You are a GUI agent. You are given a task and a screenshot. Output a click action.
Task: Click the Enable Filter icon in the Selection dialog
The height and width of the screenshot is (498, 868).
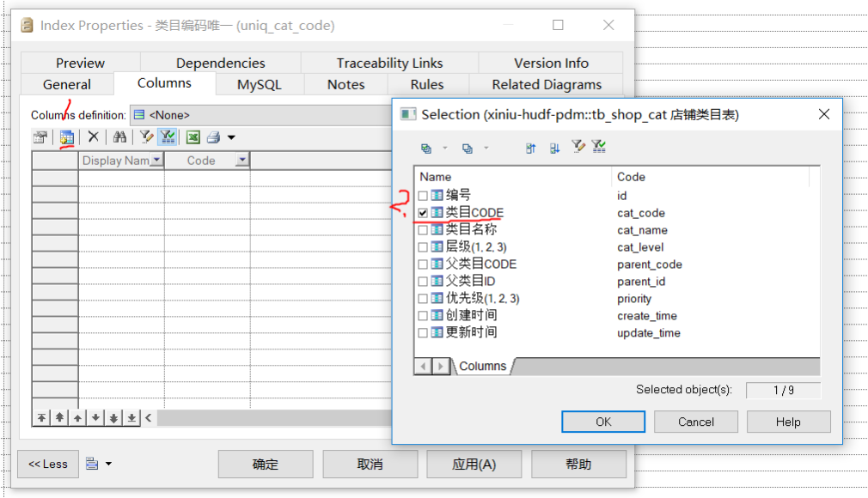pyautogui.click(x=599, y=147)
